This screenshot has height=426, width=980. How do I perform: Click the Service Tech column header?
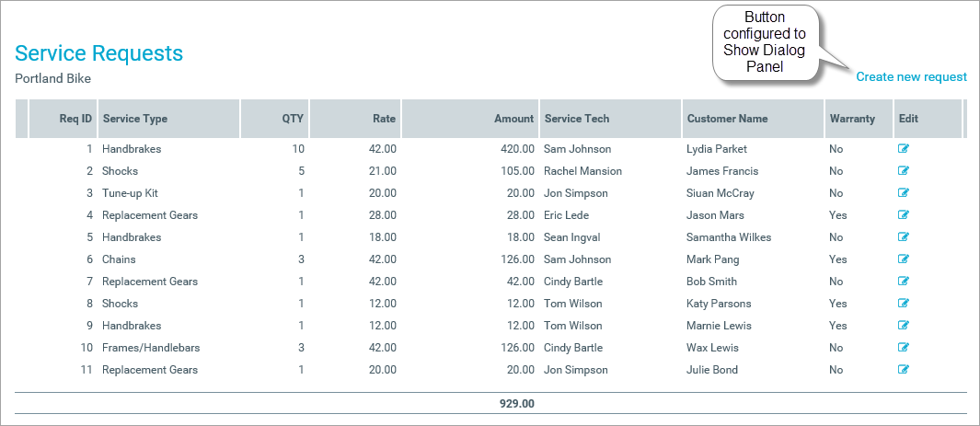tap(577, 119)
